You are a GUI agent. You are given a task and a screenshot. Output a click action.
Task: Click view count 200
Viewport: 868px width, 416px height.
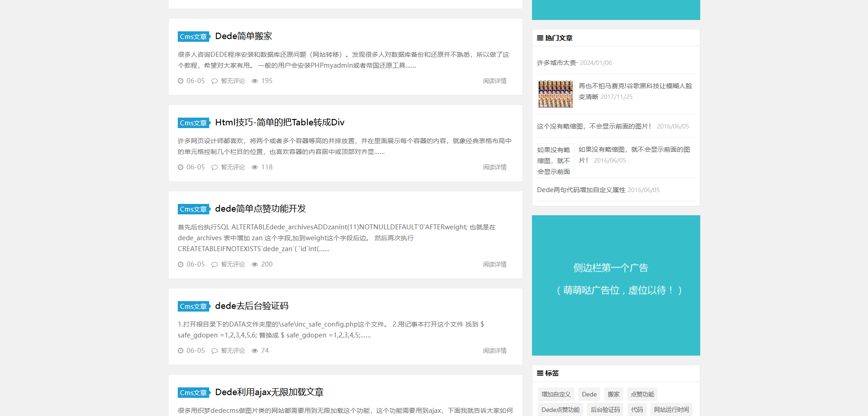[267, 264]
